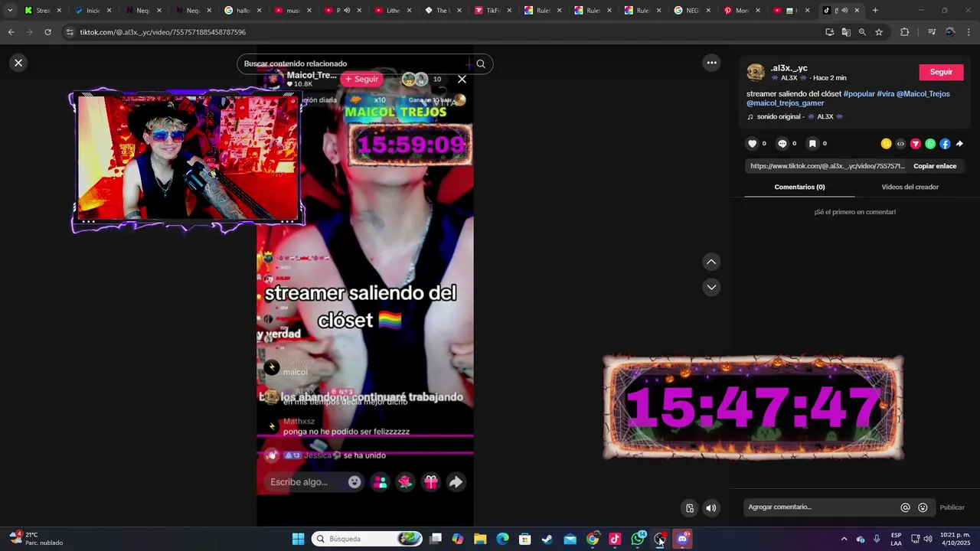Open the @Maicol_Trejos mention link
This screenshot has height=551, width=980.
(923, 94)
